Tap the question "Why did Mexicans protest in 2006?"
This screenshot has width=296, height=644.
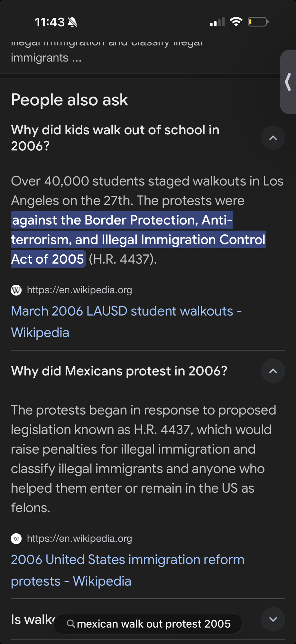[119, 371]
